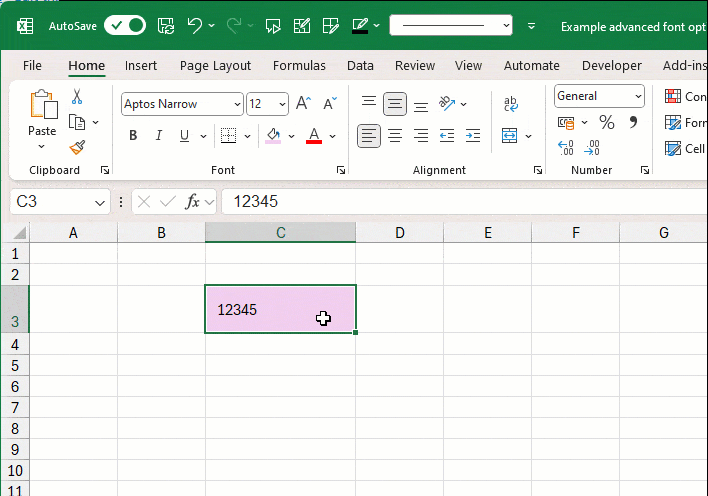Center the text horizontally
The height and width of the screenshot is (496, 708).
click(395, 136)
